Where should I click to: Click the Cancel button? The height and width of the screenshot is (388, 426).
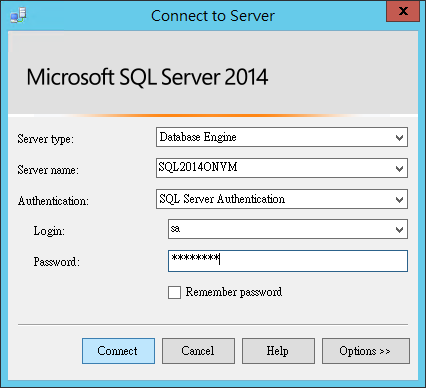pos(198,351)
